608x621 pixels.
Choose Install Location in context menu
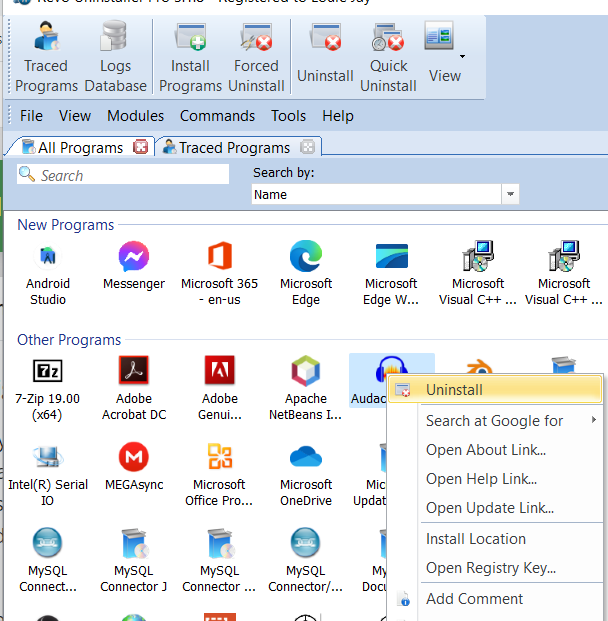click(495, 539)
